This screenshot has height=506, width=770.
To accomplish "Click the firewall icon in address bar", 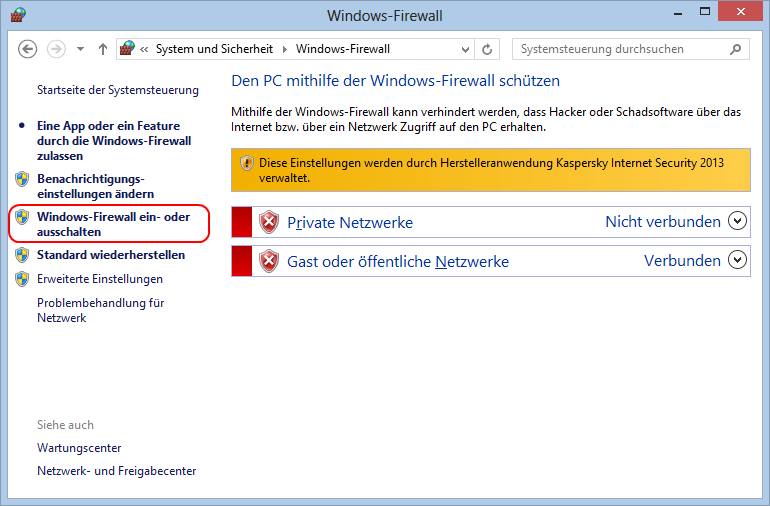I will point(127,49).
